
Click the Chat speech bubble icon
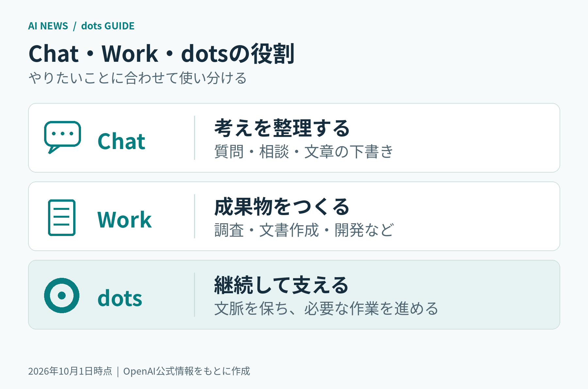tap(62, 137)
